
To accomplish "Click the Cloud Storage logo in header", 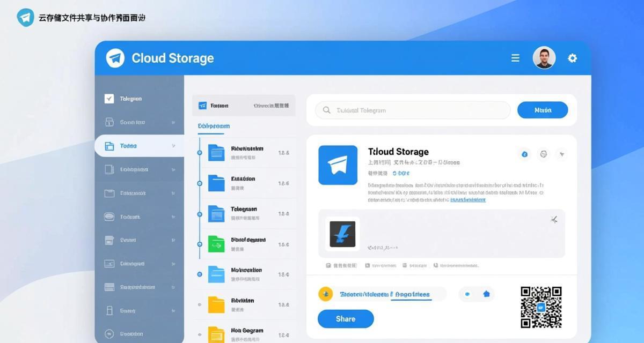I will 115,58.
